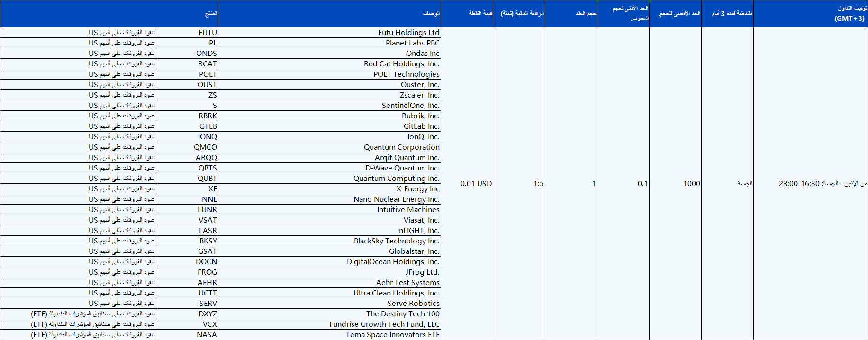
Task: Select Quantum Corporation description
Action: coord(330,147)
